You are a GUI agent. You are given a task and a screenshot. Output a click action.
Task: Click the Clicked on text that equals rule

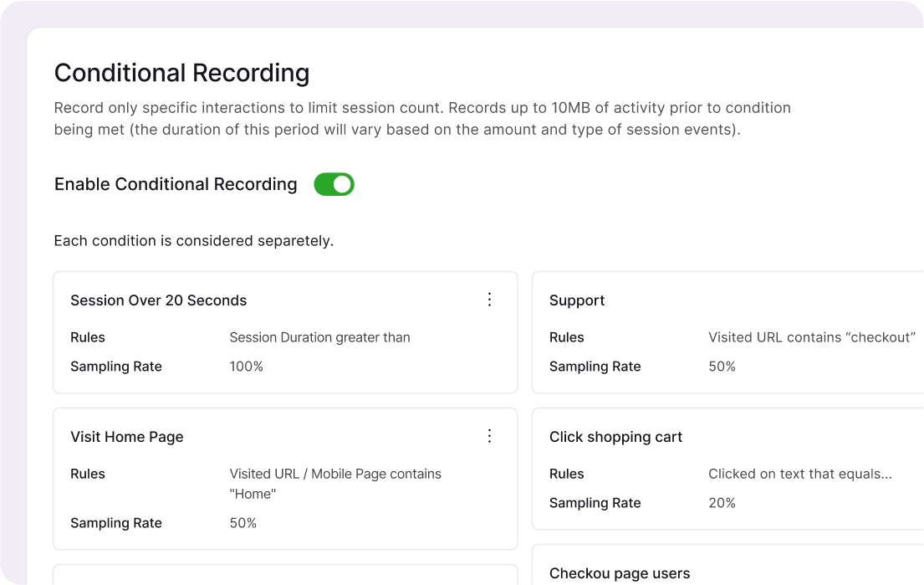(800, 474)
